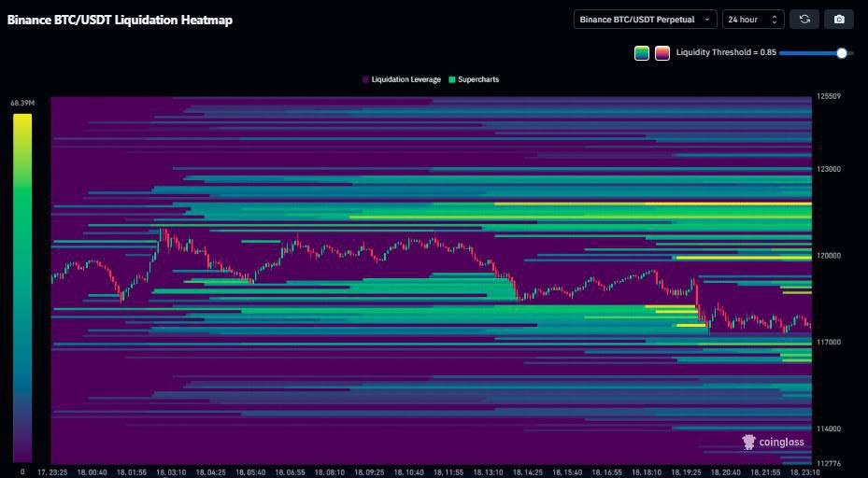Click the 120000 price axis label
Viewport: 868px width, 478px height.
pyautogui.click(x=828, y=256)
